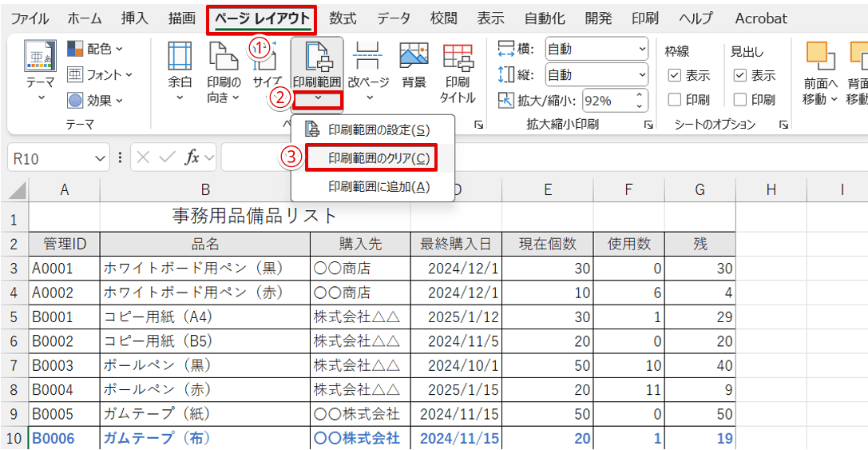Click the 前面へ移動 bring forward icon
The width and height of the screenshot is (868, 450).
coord(821,55)
